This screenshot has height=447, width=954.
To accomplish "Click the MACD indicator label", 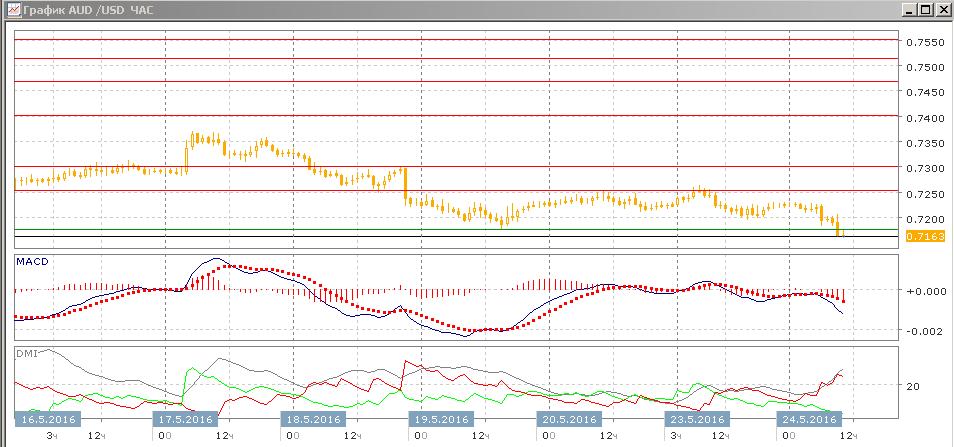I will click(32, 262).
